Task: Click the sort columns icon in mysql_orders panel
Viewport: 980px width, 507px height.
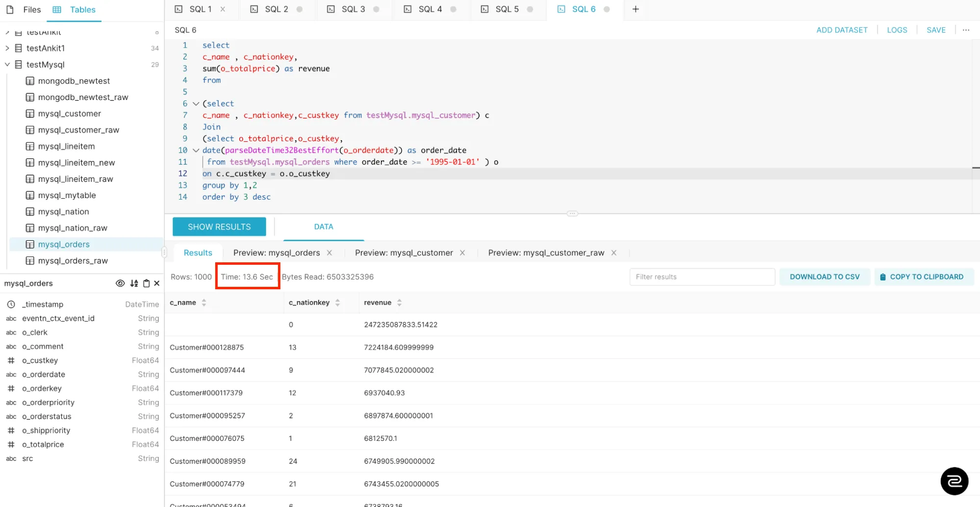Action: pyautogui.click(x=134, y=283)
